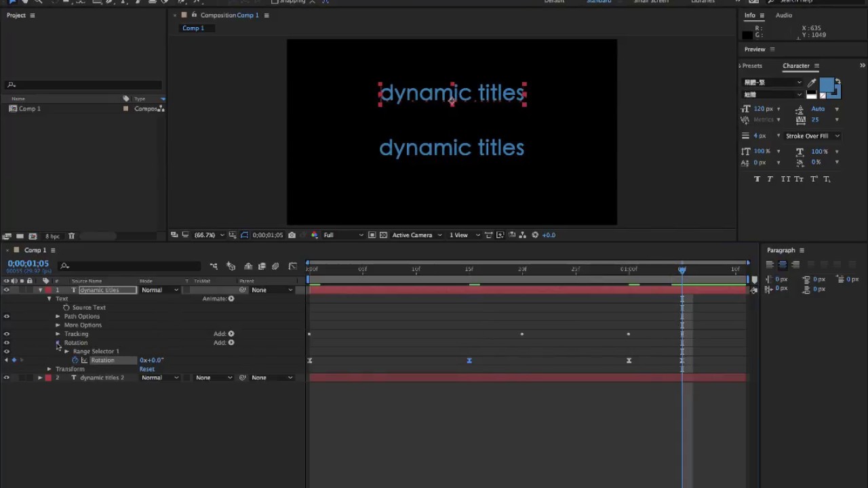Toggle the eye for Path Options

pos(7,317)
